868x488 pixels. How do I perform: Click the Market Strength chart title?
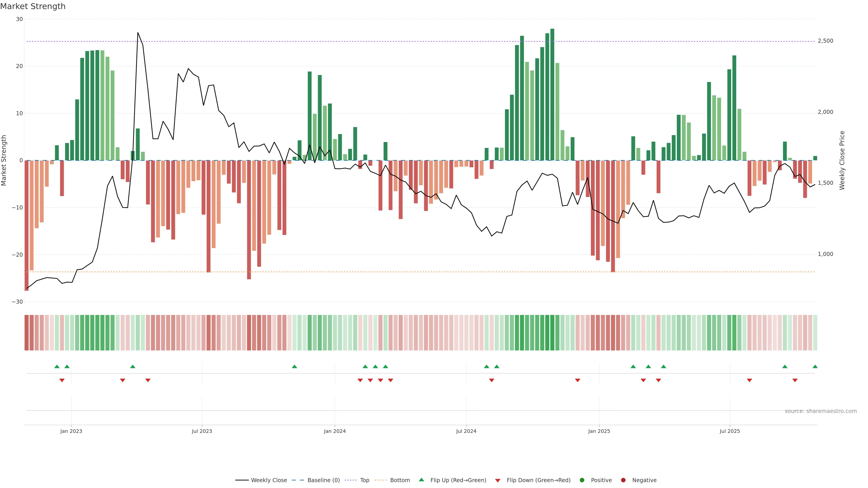(33, 6)
